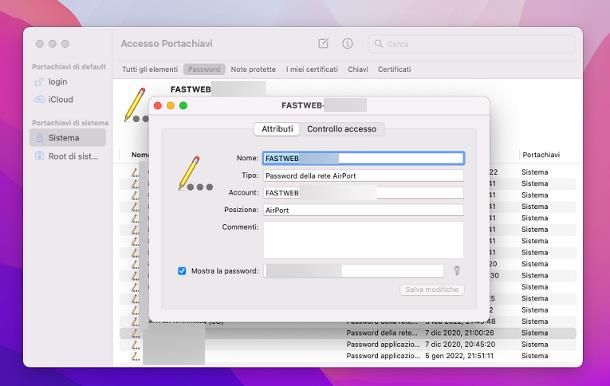610x386 pixels.
Task: Open the password assistant key icon
Action: tap(457, 270)
